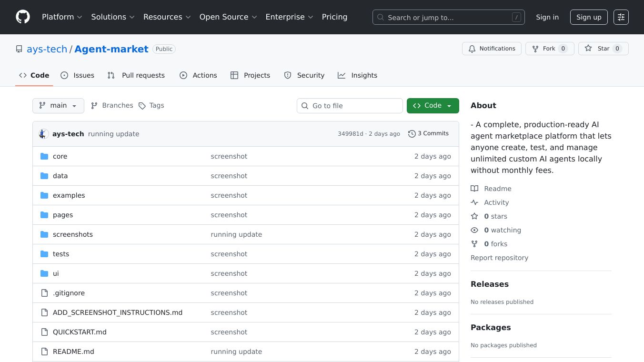The width and height of the screenshot is (644, 362).
Task: Open the green Code dropdown
Action: (433, 106)
